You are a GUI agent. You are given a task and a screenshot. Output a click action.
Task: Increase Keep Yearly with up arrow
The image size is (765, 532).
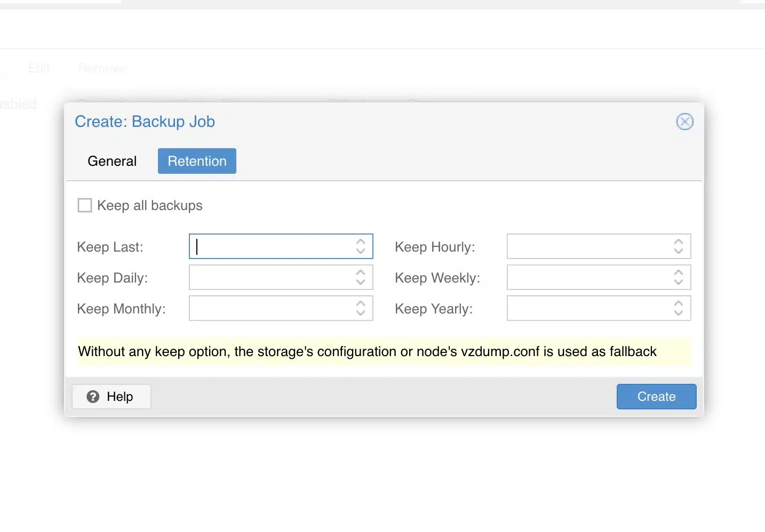click(x=679, y=303)
